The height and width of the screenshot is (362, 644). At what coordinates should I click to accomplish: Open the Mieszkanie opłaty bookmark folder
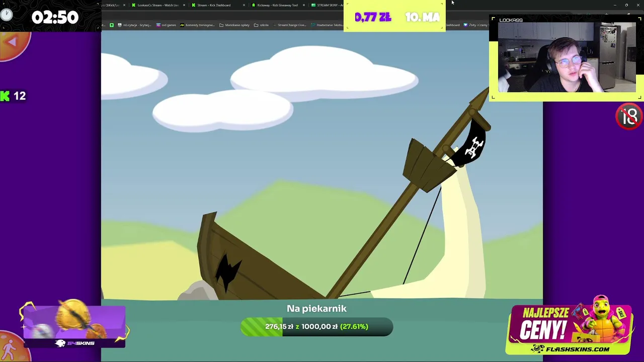coord(234,25)
